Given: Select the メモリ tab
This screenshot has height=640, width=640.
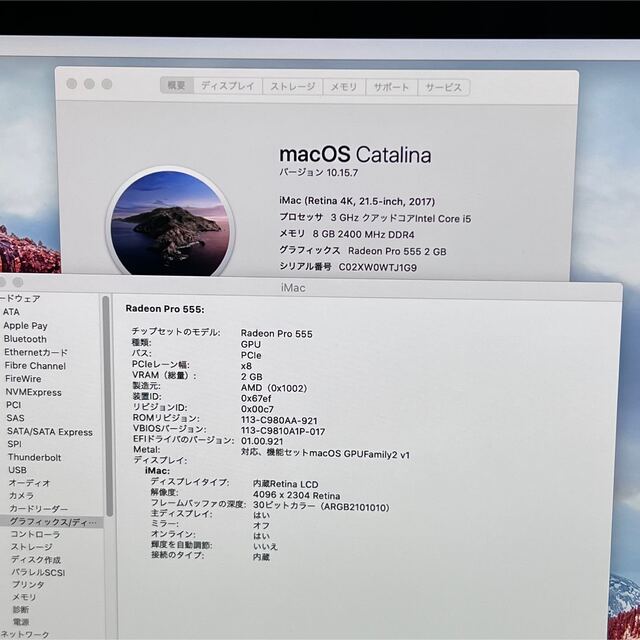Looking at the screenshot, I should (344, 87).
